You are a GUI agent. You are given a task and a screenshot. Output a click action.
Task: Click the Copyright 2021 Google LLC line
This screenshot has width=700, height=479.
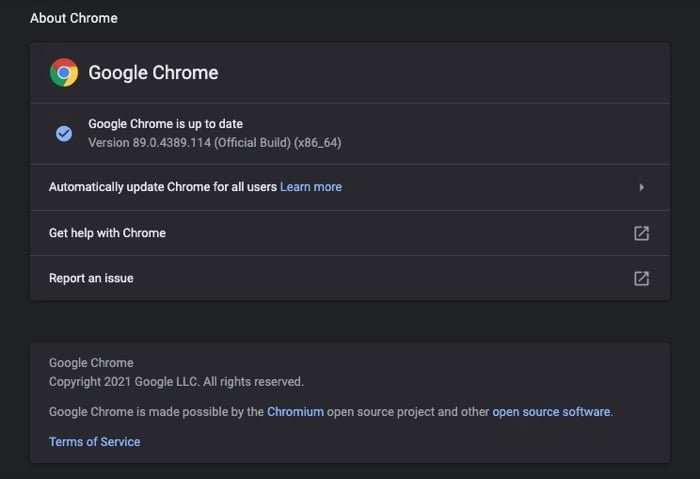(x=176, y=382)
